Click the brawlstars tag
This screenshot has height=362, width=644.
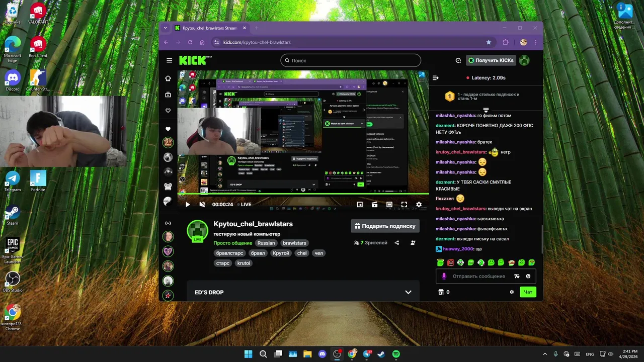click(294, 243)
